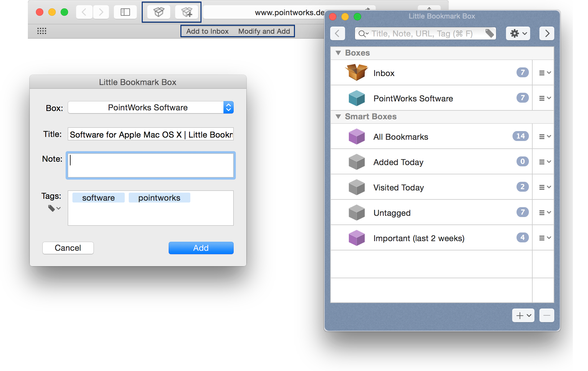Select the All Bookmarks smart box icon
Screen dimensions: 588x371
point(357,136)
